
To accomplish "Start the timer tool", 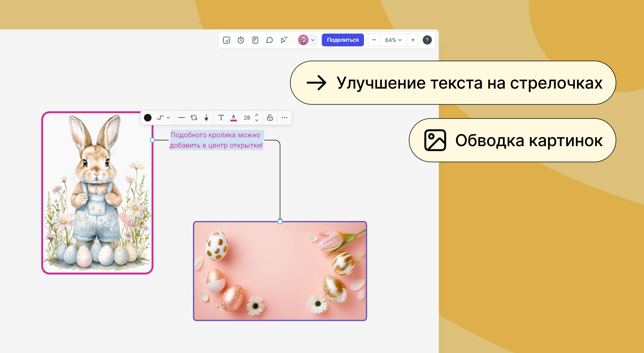I will coord(241,40).
